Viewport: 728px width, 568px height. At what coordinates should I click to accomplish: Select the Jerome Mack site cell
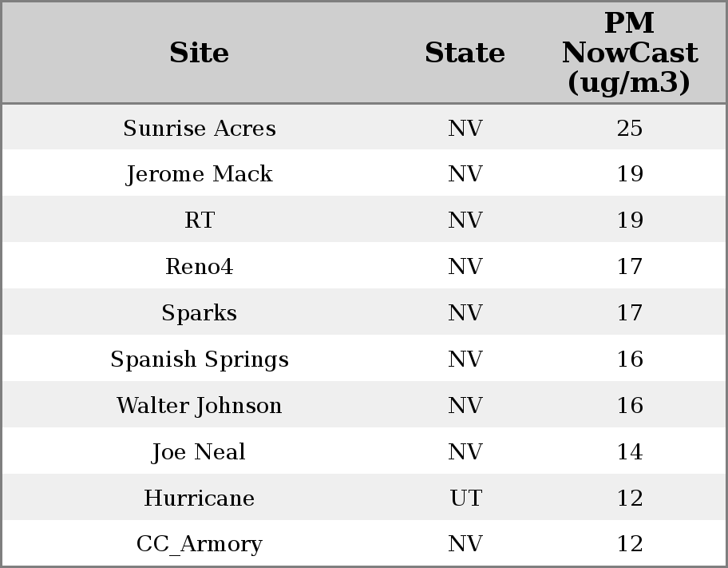(x=200, y=174)
